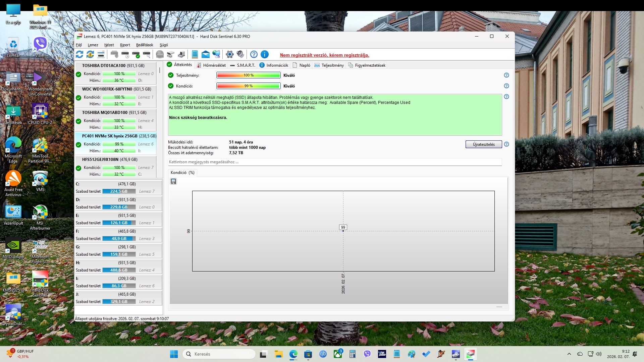Click help question mark beside Teljesítmény
The image size is (644, 362).
[506, 75]
